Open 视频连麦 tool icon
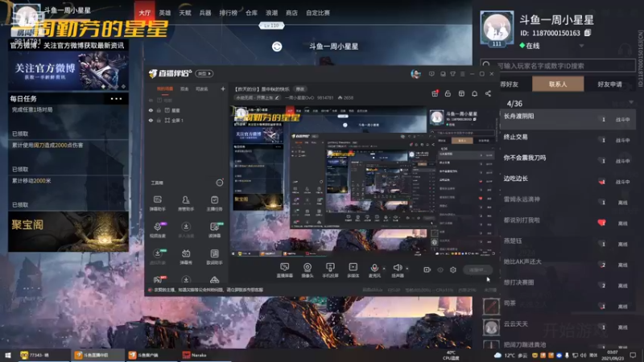The image size is (644, 362). point(157,230)
